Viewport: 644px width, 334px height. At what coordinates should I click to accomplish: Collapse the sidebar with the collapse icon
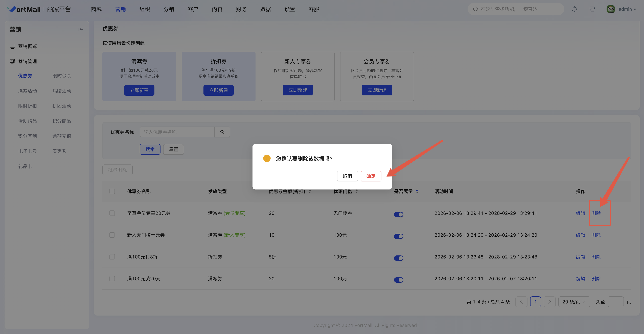click(81, 30)
